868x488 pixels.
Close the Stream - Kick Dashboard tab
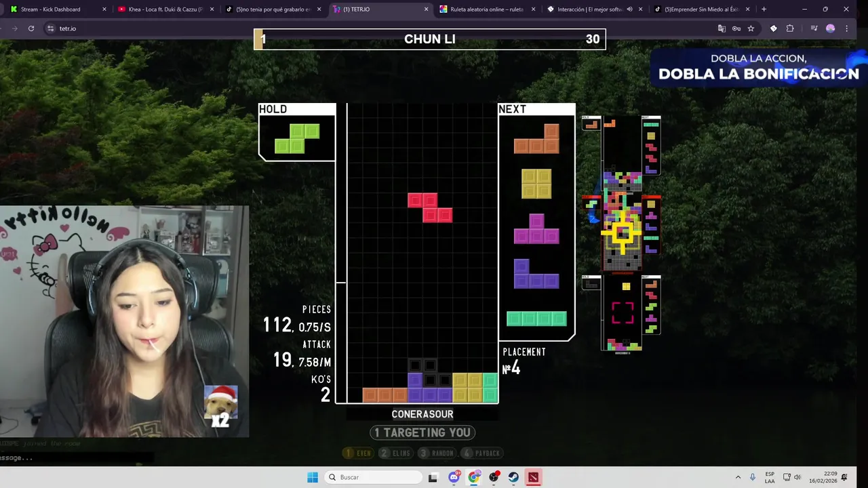104,9
